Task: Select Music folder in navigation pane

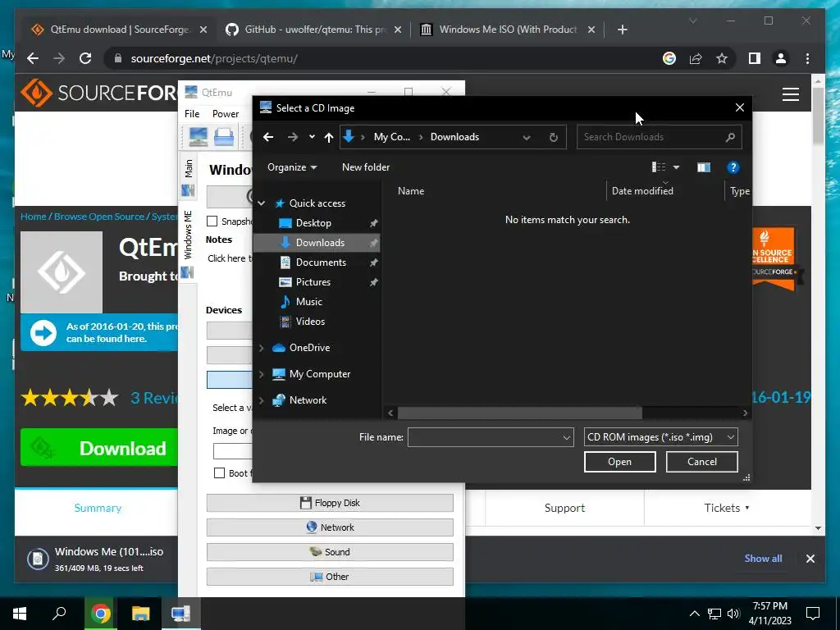Action: pos(309,302)
